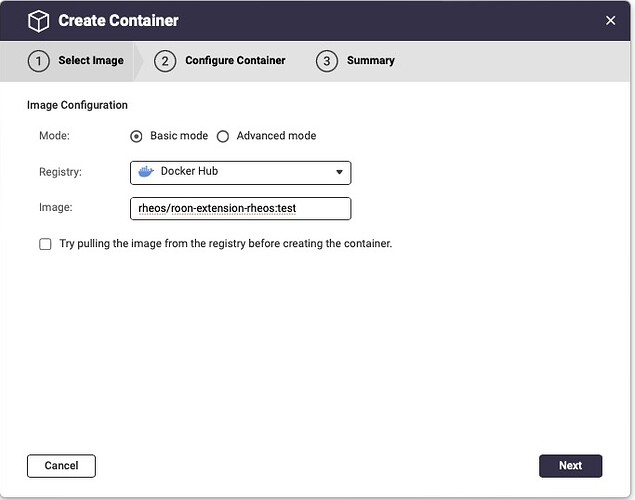Click the Image name input field
The image size is (635, 500).
pyautogui.click(x=241, y=209)
